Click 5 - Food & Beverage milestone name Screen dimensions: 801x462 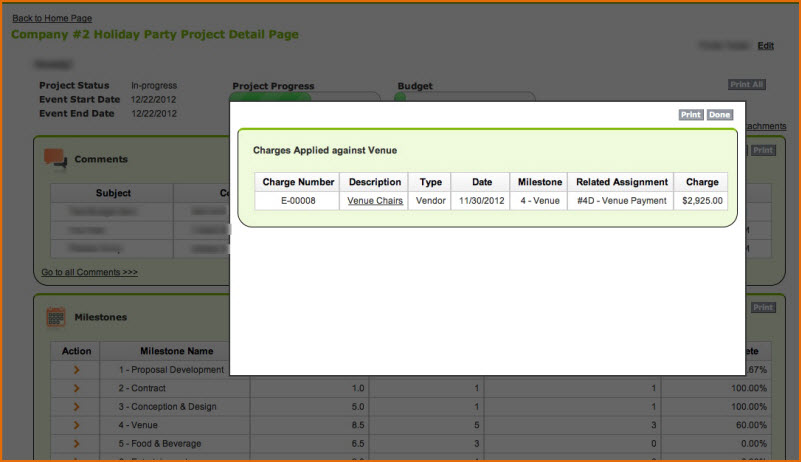[159, 444]
